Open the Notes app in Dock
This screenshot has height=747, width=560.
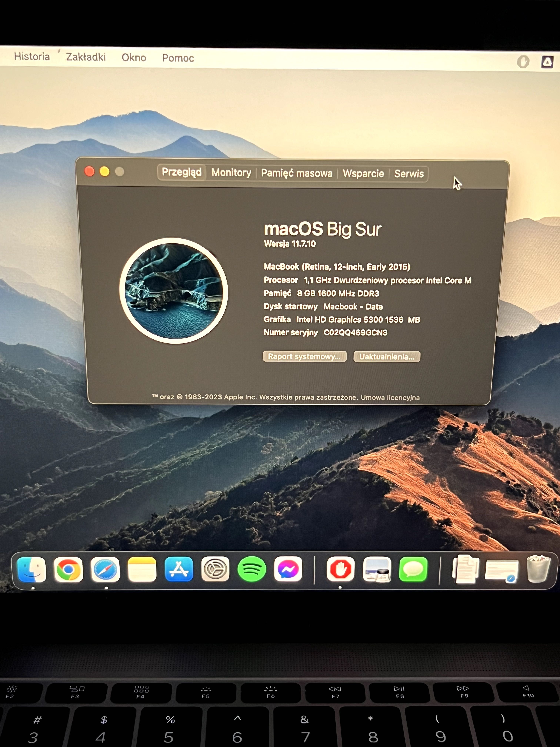coord(142,570)
